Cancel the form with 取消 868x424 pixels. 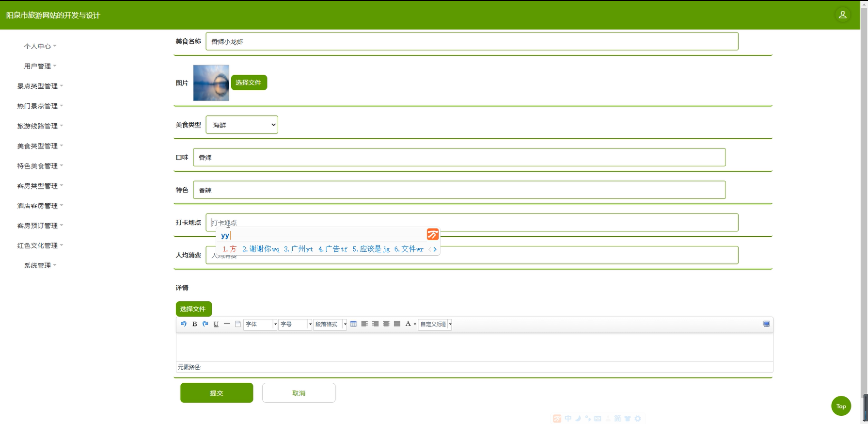299,393
